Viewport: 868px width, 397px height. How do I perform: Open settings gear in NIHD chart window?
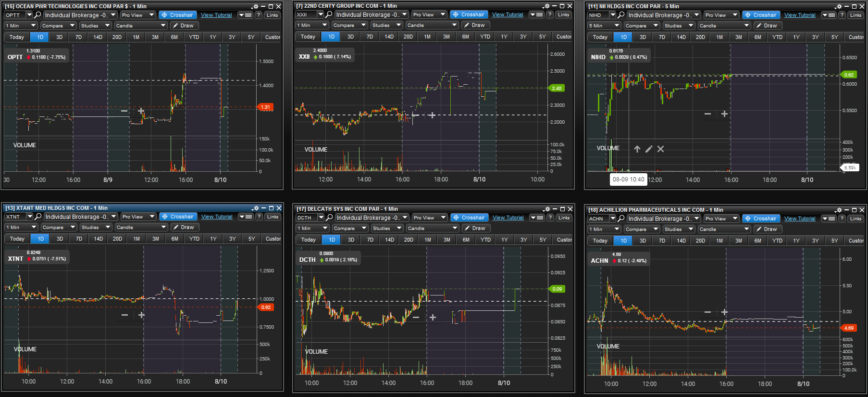pyautogui.click(x=839, y=7)
